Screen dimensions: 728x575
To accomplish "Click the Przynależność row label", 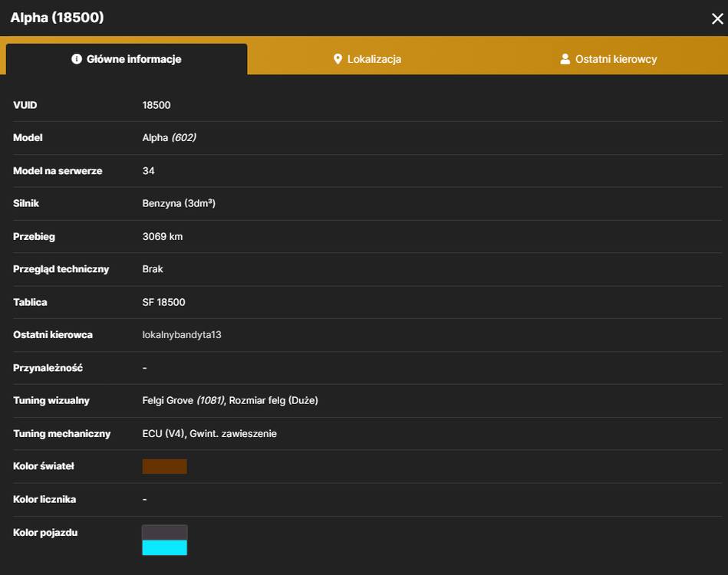I will pyautogui.click(x=48, y=368).
